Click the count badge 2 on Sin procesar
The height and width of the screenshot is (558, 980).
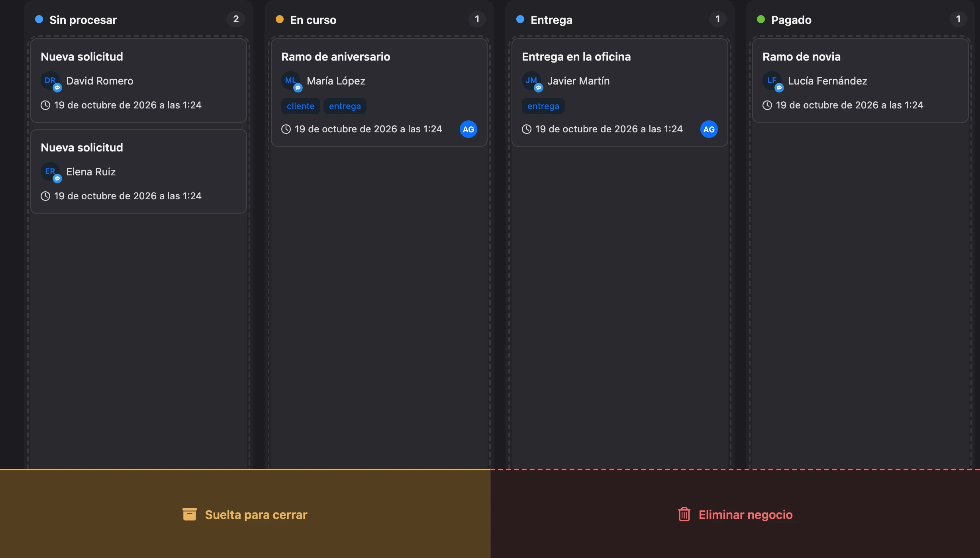pos(236,19)
